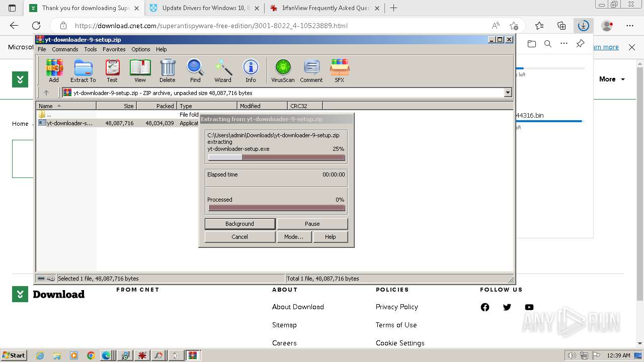644x362 pixels.
Task: Click Help in the extraction dialog
Action: click(x=330, y=237)
